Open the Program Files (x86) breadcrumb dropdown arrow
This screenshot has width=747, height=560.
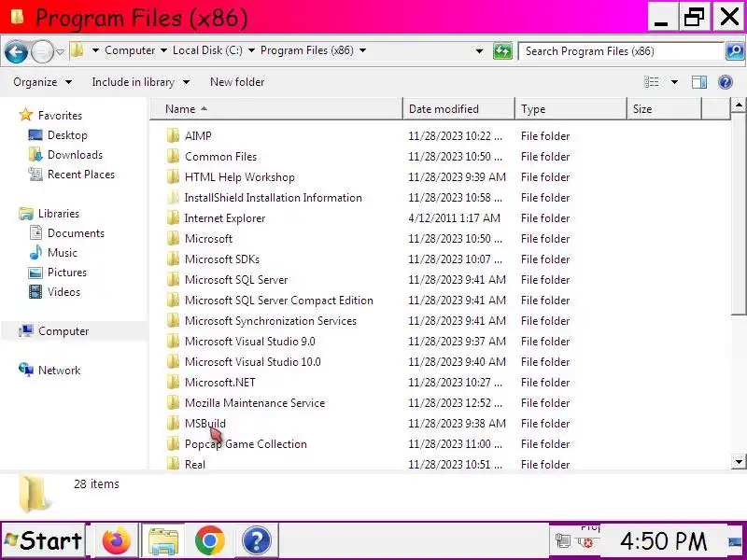click(362, 50)
